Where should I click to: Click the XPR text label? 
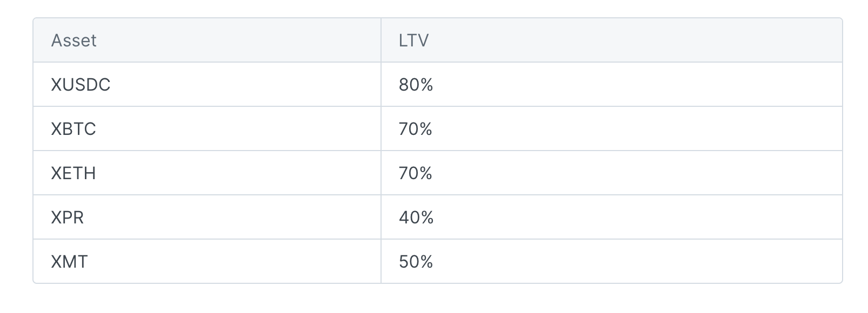coord(68,217)
